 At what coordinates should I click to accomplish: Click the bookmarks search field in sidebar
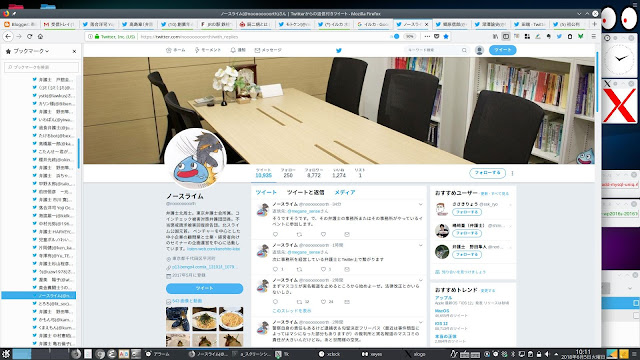[x=41, y=67]
